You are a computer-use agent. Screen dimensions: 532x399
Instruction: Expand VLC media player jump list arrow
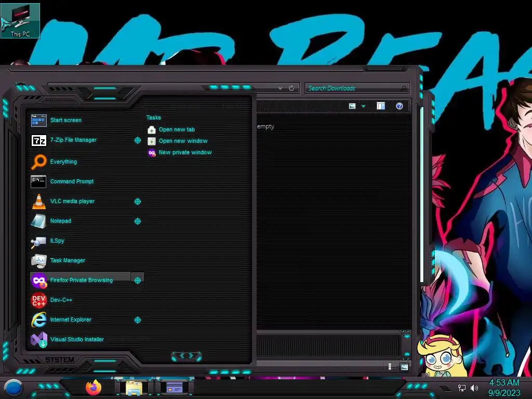point(137,202)
